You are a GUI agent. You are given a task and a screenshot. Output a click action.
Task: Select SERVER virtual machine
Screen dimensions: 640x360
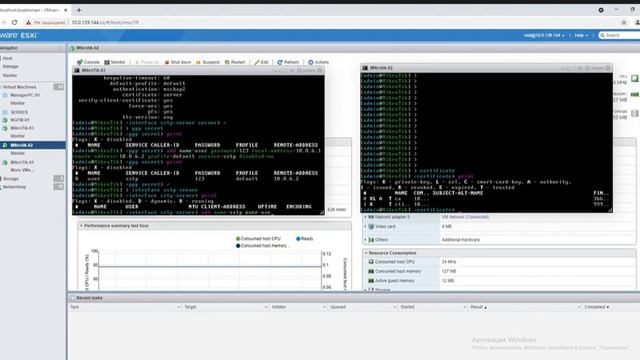19,112
